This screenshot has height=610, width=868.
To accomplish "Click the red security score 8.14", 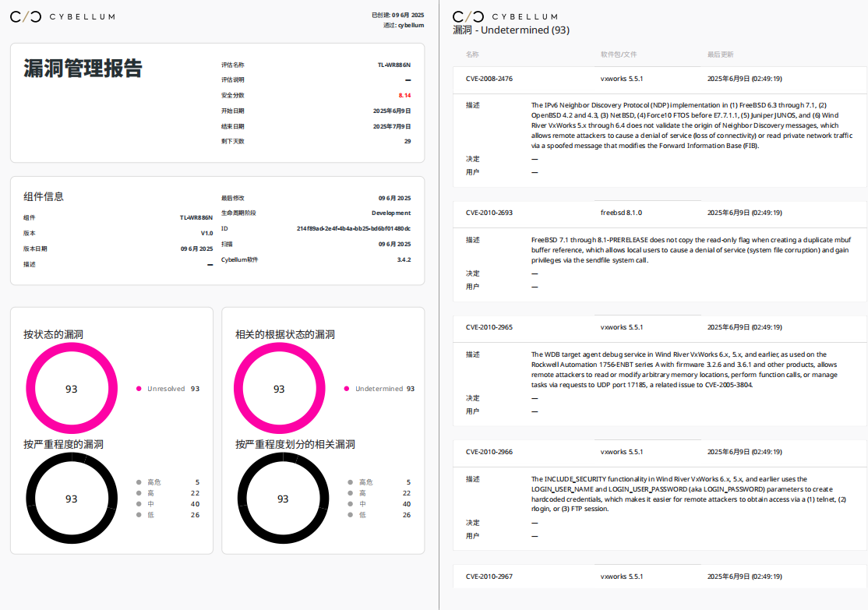I will pyautogui.click(x=404, y=95).
